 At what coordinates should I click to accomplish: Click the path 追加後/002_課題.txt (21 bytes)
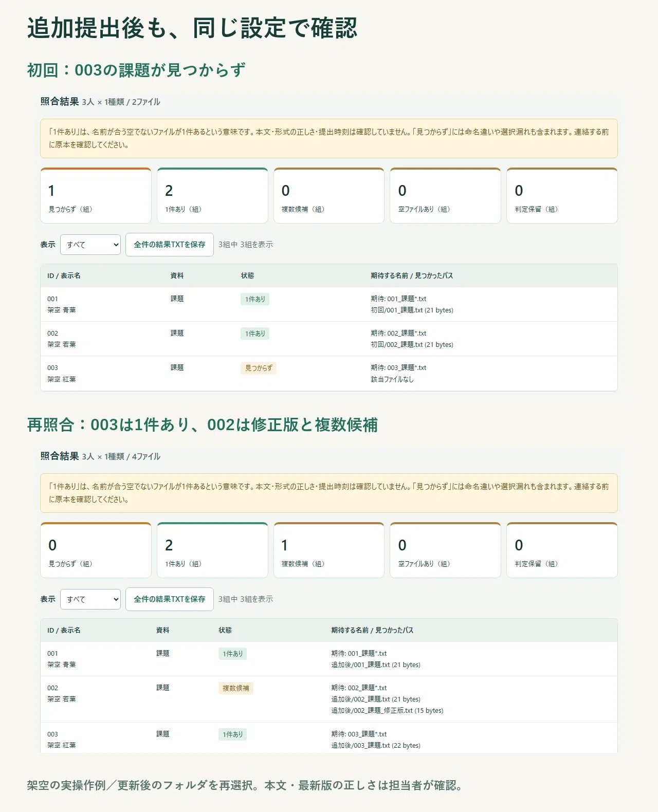tap(376, 699)
